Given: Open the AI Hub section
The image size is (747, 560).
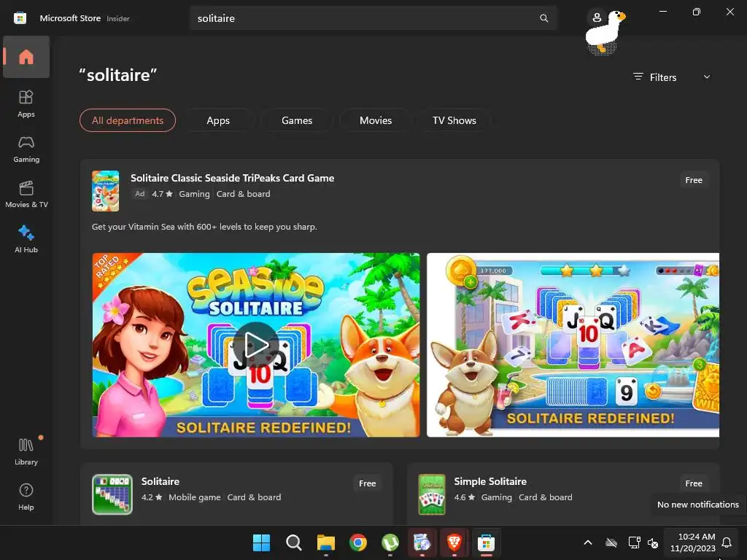Looking at the screenshot, I should pos(26,239).
